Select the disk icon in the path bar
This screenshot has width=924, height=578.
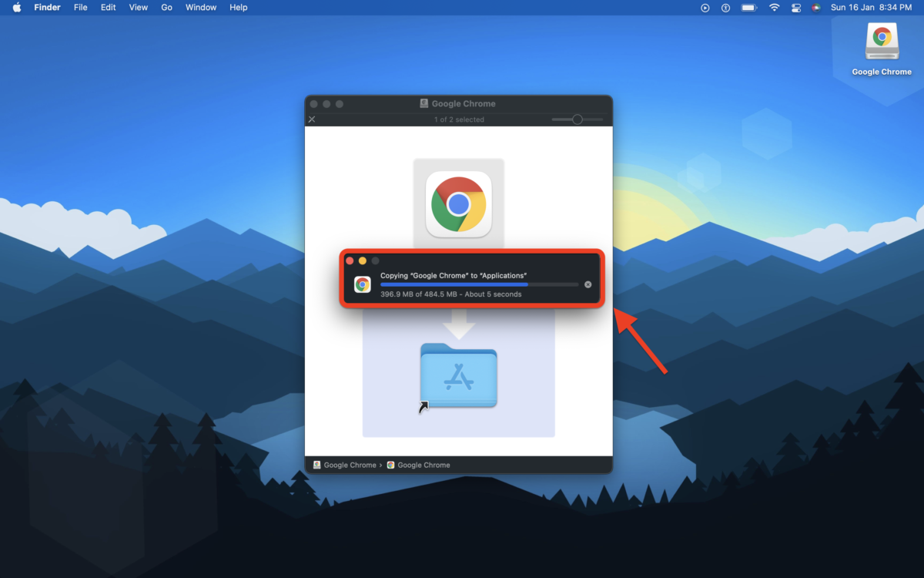point(316,465)
